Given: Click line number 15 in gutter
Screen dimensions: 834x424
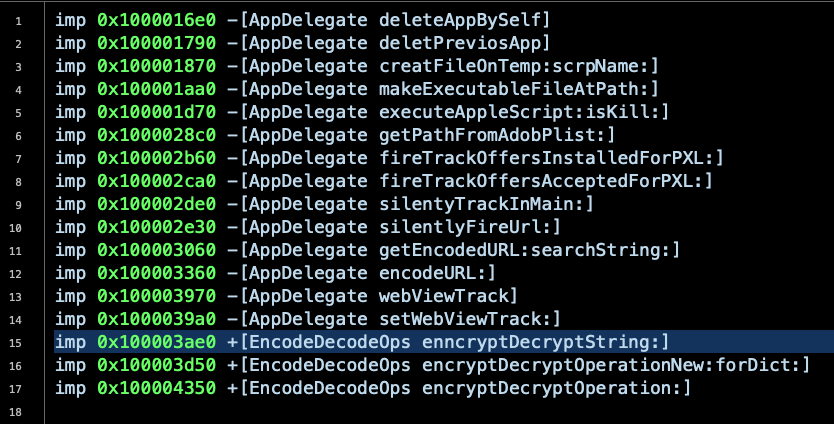Looking at the screenshot, I should pyautogui.click(x=22, y=342).
